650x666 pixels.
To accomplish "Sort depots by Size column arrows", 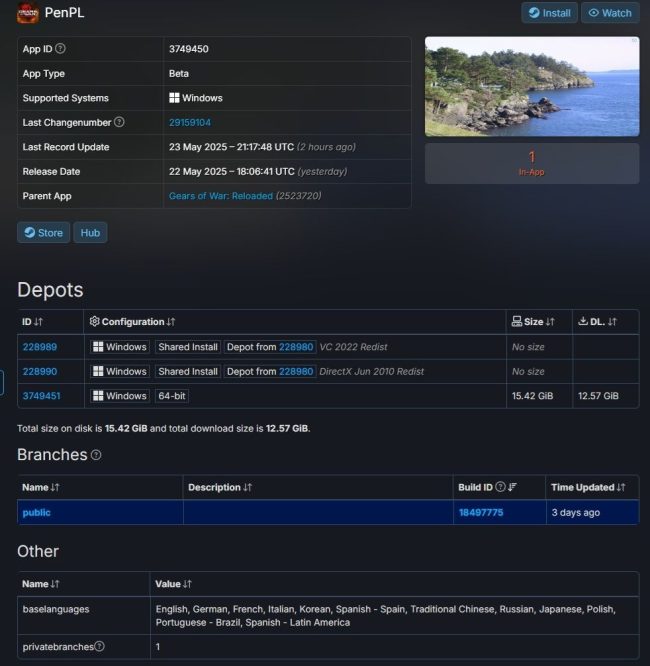I will pos(550,322).
